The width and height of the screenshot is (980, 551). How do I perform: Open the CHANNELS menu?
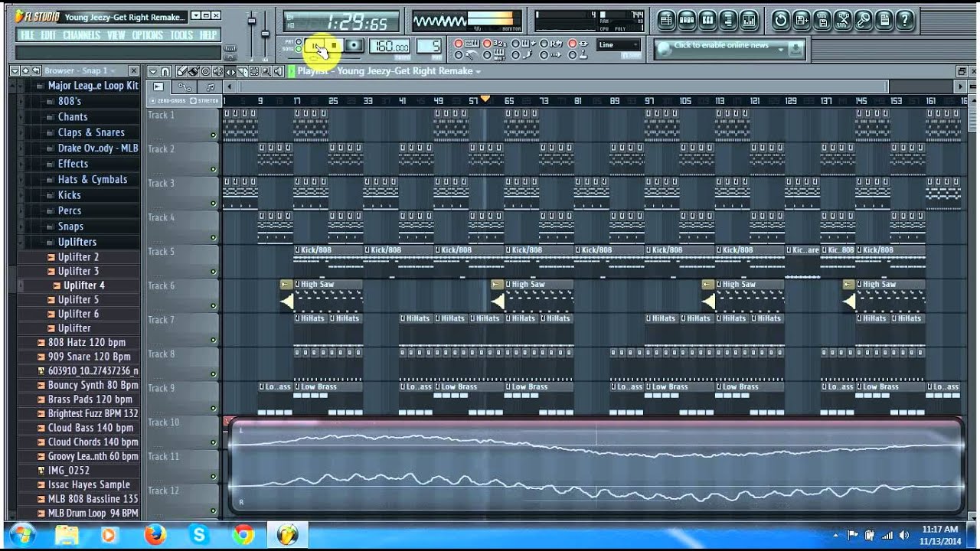click(81, 35)
